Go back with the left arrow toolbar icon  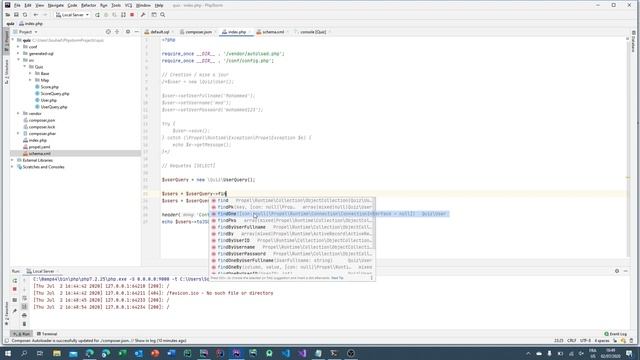click(x=36, y=15)
